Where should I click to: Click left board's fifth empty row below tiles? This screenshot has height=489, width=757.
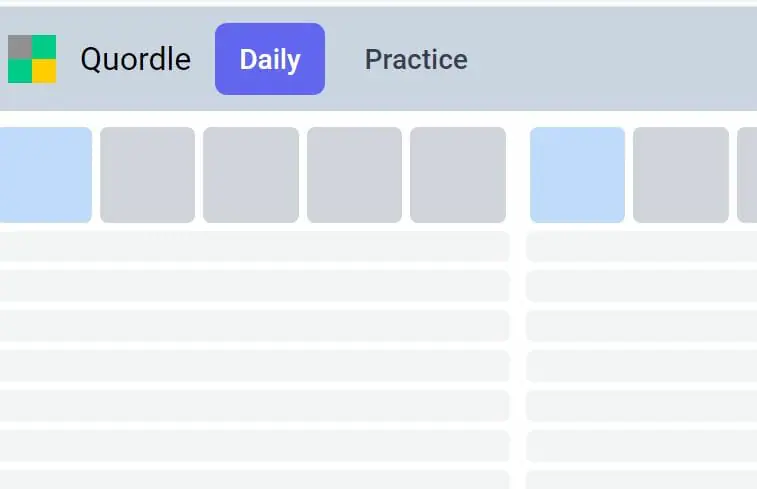point(254,406)
